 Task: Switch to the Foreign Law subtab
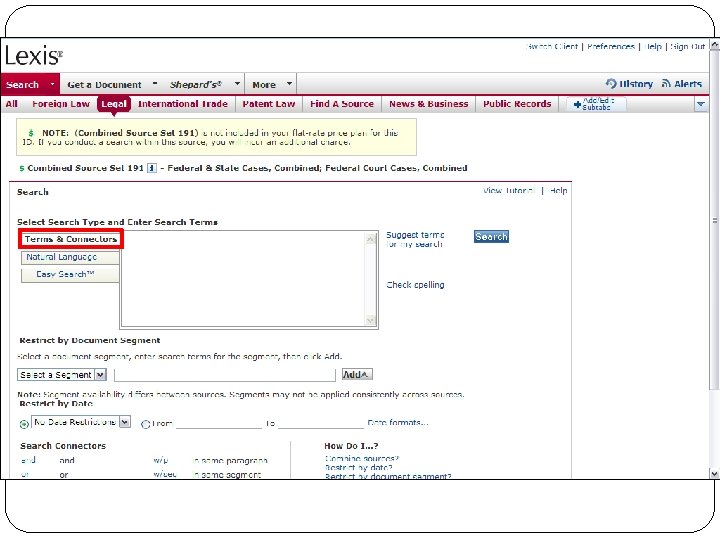(x=61, y=104)
